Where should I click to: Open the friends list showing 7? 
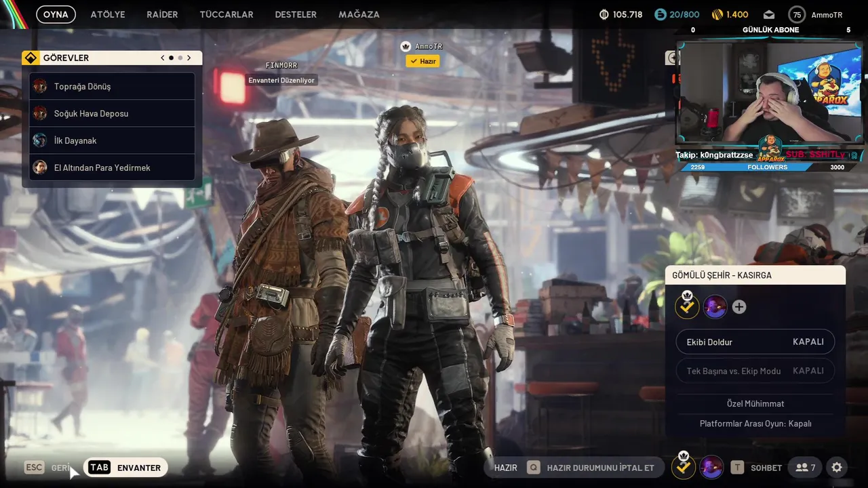[x=806, y=468]
